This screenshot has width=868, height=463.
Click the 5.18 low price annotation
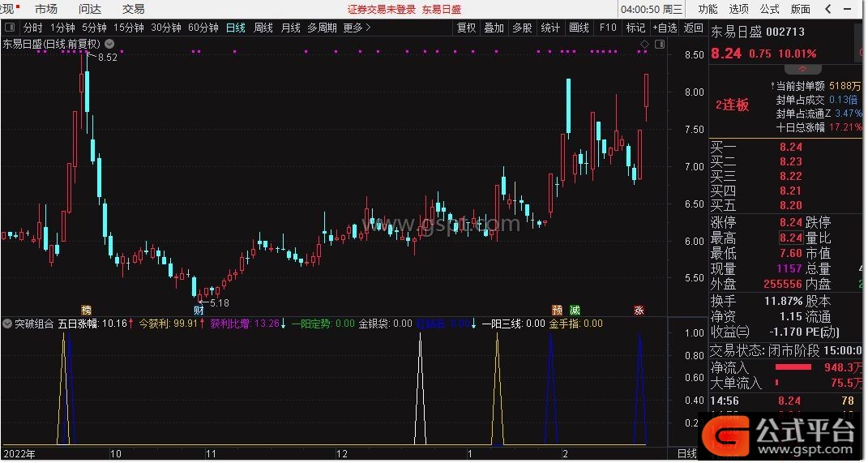[219, 303]
